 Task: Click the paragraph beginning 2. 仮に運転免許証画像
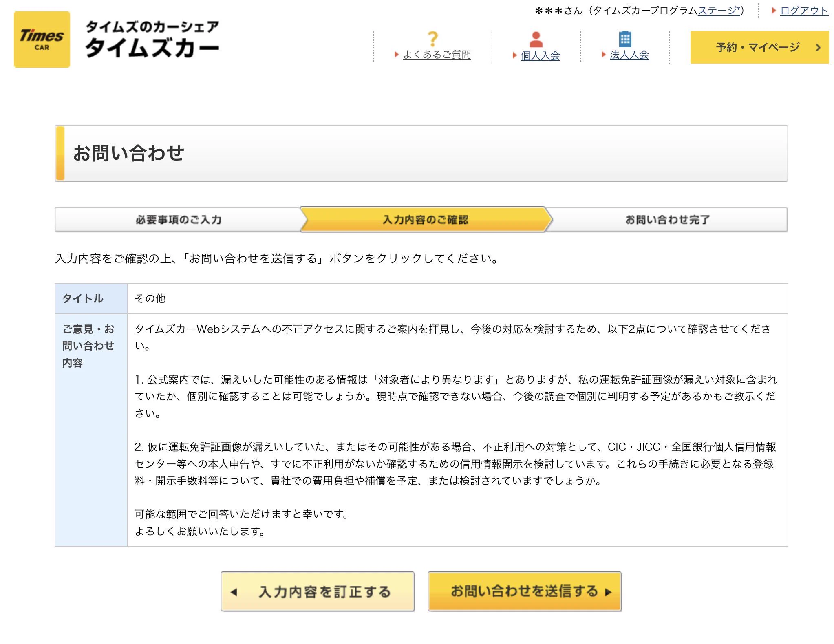[455, 464]
